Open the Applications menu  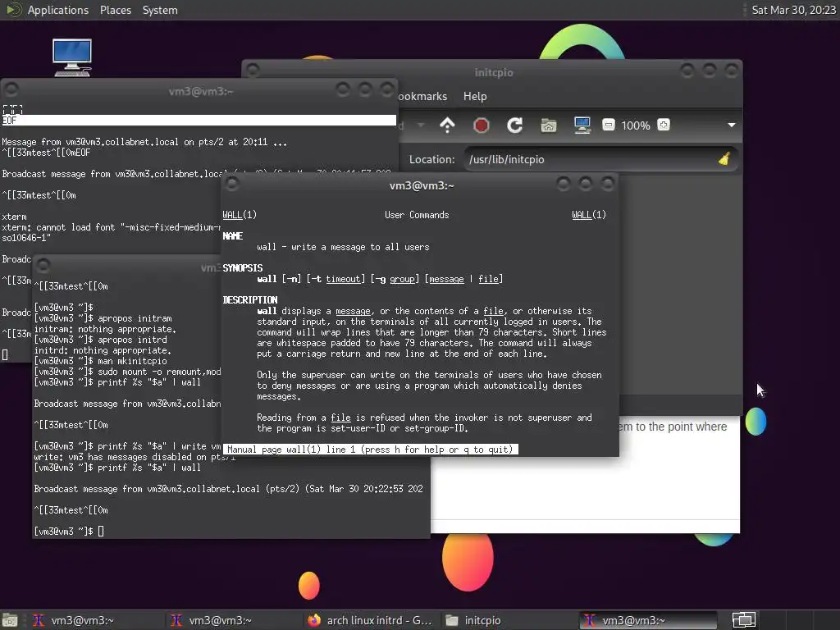58,10
